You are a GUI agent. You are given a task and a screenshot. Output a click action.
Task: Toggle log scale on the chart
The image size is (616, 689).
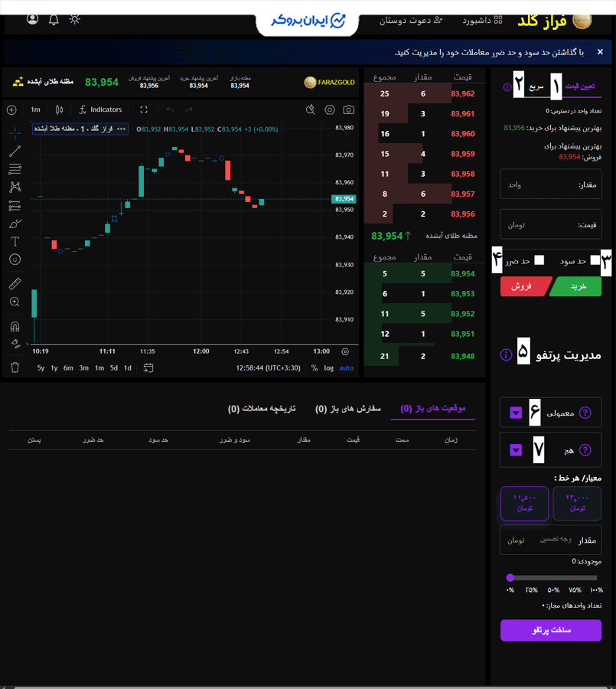coord(328,368)
